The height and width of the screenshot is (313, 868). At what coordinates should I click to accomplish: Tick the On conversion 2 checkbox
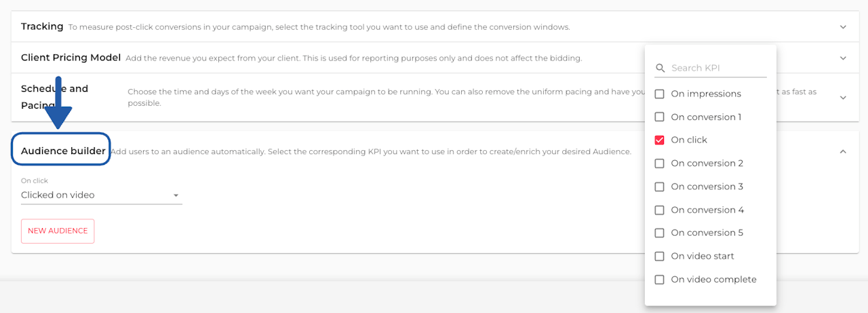point(659,163)
